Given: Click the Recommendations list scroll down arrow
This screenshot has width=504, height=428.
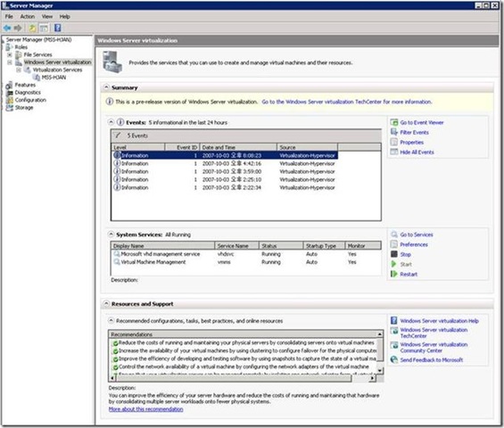Looking at the screenshot, I should coord(380,370).
